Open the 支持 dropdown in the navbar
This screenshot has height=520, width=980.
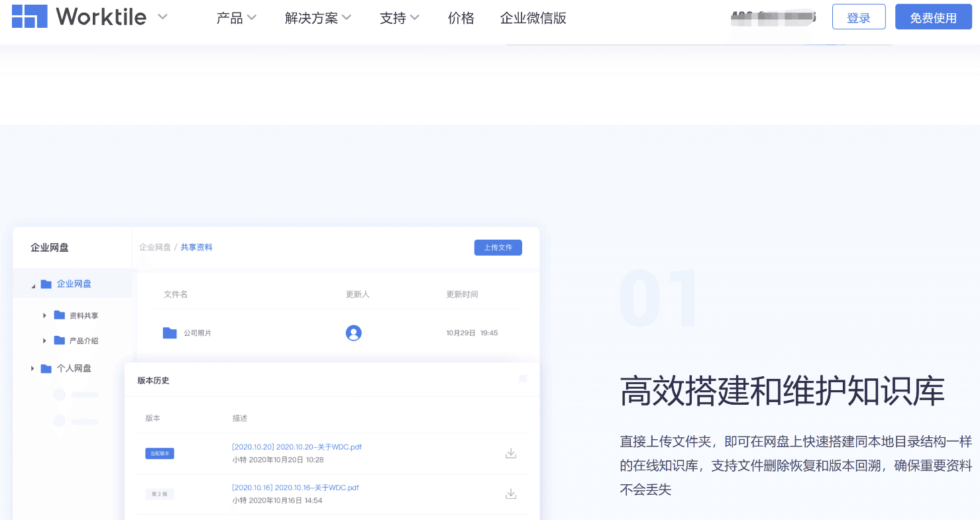coord(400,18)
